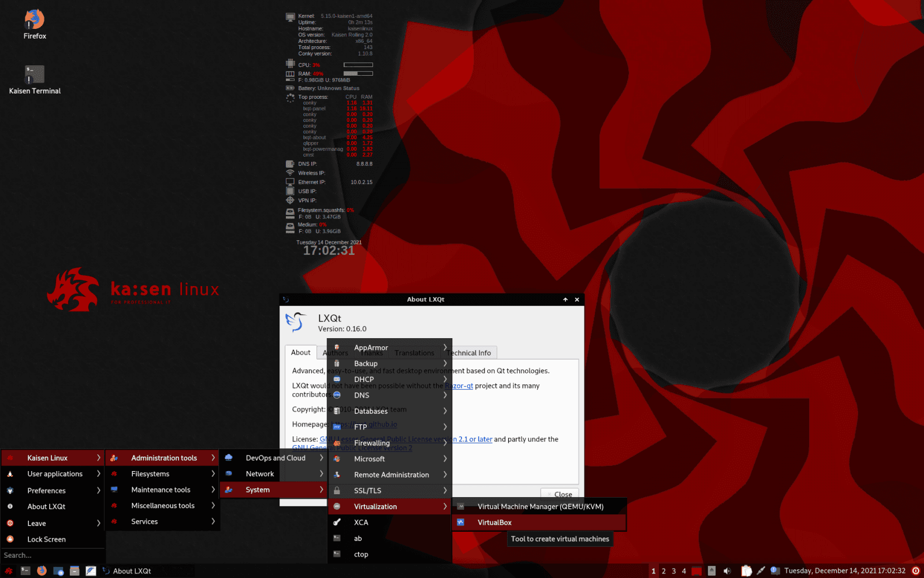Expand the Miscellaneous tools submenu arrow
Image resolution: width=924 pixels, height=578 pixels.
pyautogui.click(x=213, y=505)
